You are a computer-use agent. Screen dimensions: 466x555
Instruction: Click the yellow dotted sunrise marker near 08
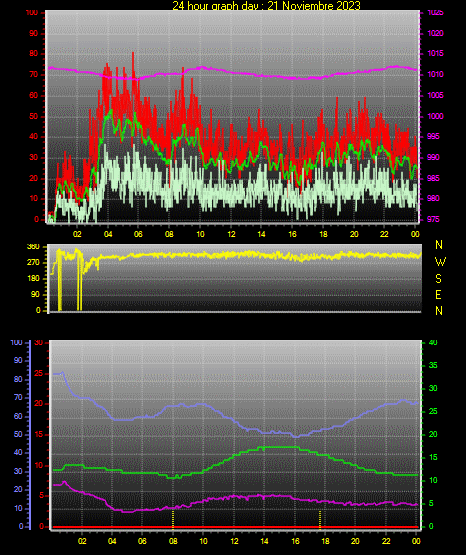coord(173,520)
